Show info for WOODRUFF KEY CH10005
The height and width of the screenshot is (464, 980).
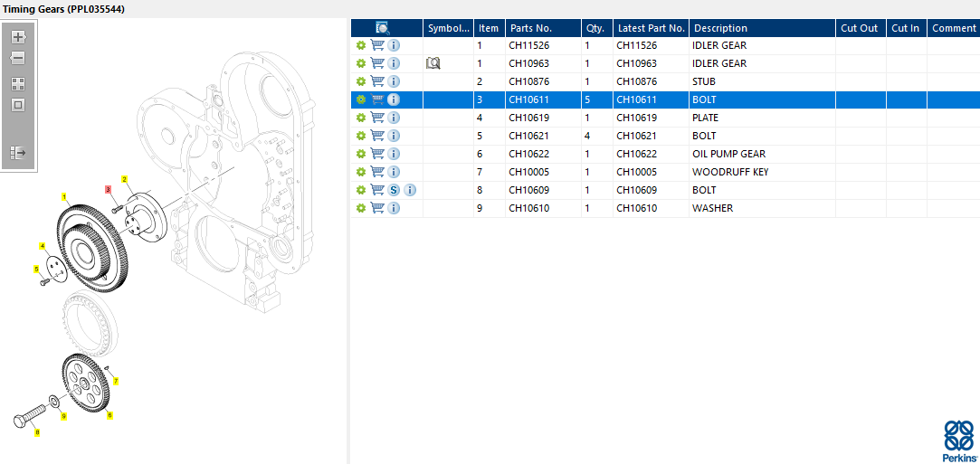(393, 172)
